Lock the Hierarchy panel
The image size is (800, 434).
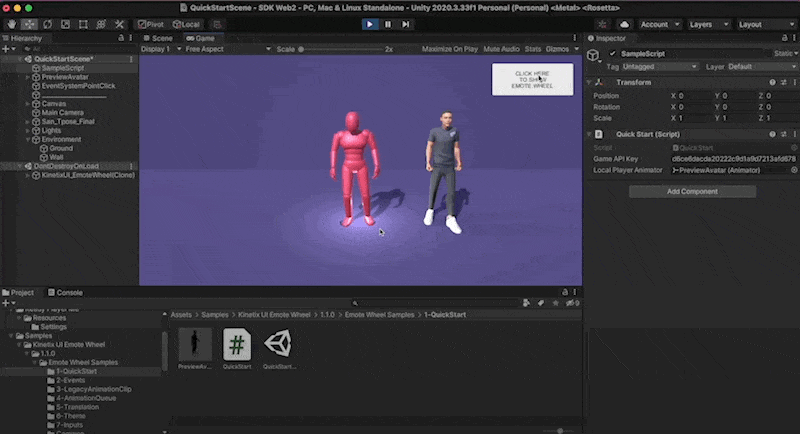click(121, 38)
